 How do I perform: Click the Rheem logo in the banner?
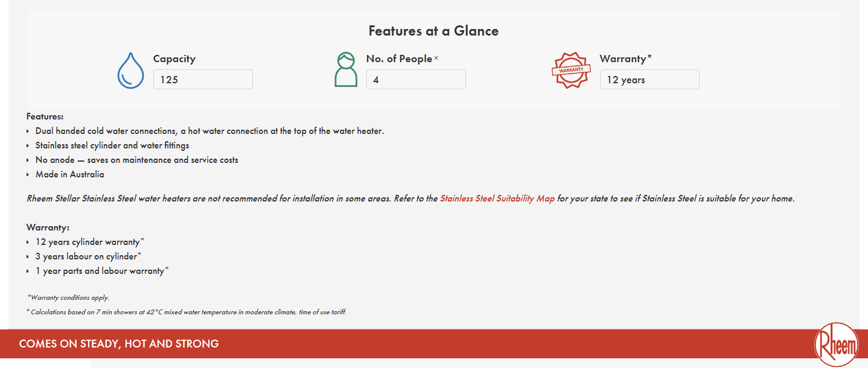tap(836, 345)
